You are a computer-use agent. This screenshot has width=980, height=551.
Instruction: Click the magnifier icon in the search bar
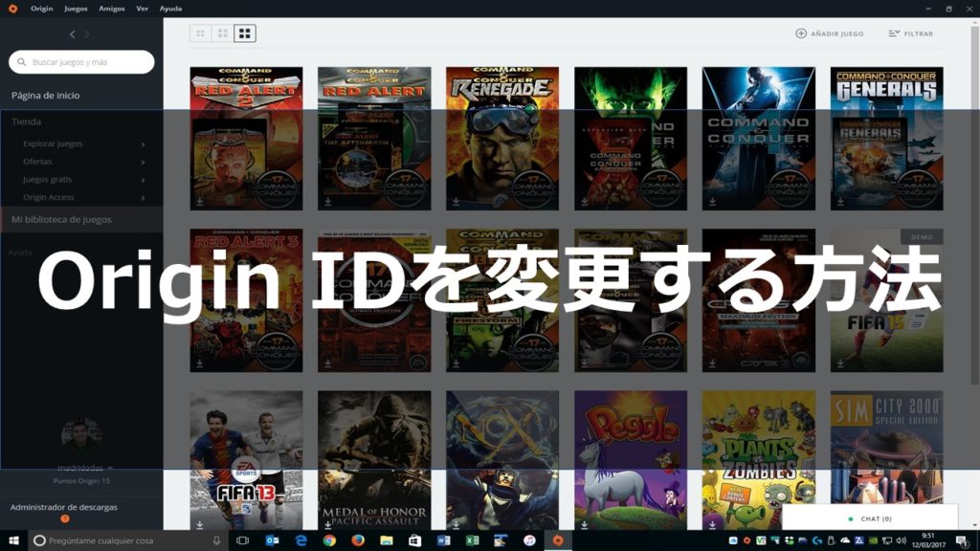click(20, 61)
